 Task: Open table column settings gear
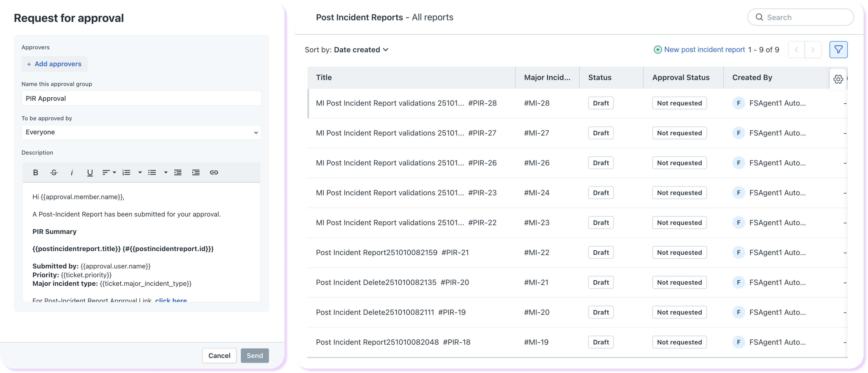[x=838, y=79]
